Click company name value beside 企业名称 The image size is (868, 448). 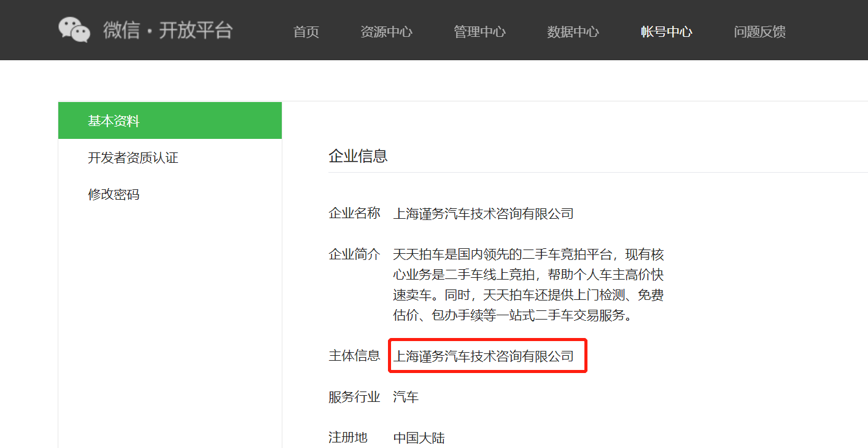click(x=483, y=214)
